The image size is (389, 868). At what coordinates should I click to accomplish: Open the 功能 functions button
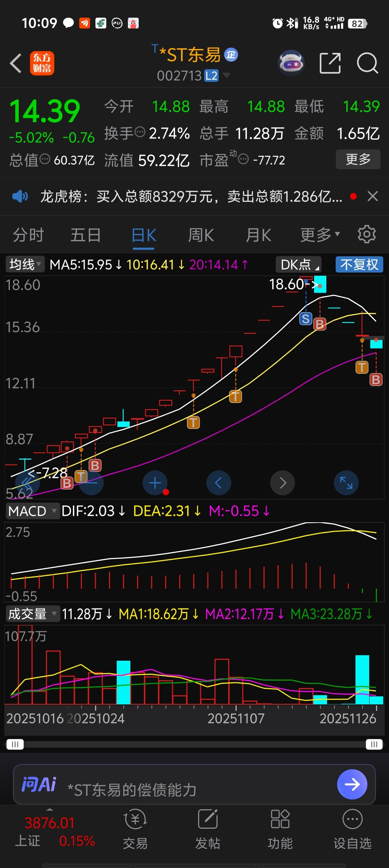click(x=280, y=829)
